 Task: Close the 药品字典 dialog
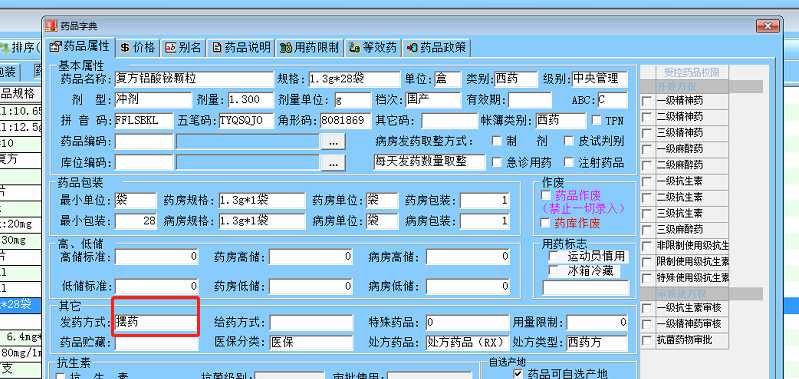(x=767, y=25)
